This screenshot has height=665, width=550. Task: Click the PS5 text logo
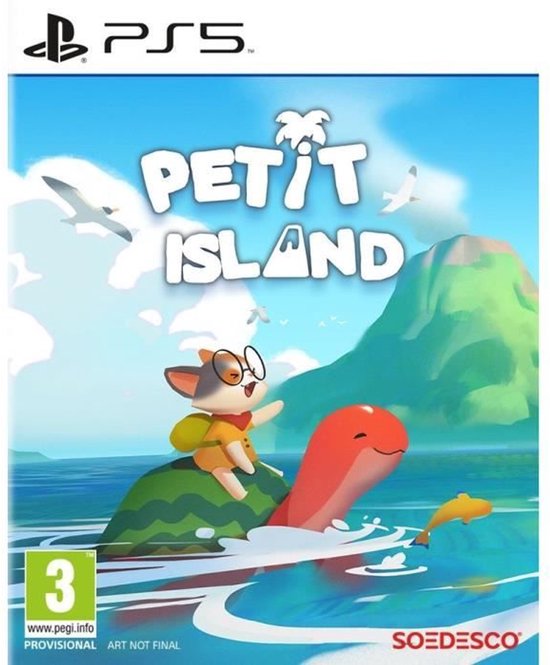tap(175, 39)
